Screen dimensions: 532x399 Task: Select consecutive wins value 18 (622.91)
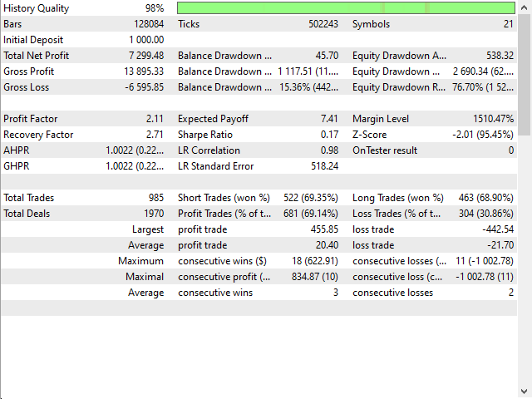click(x=315, y=261)
